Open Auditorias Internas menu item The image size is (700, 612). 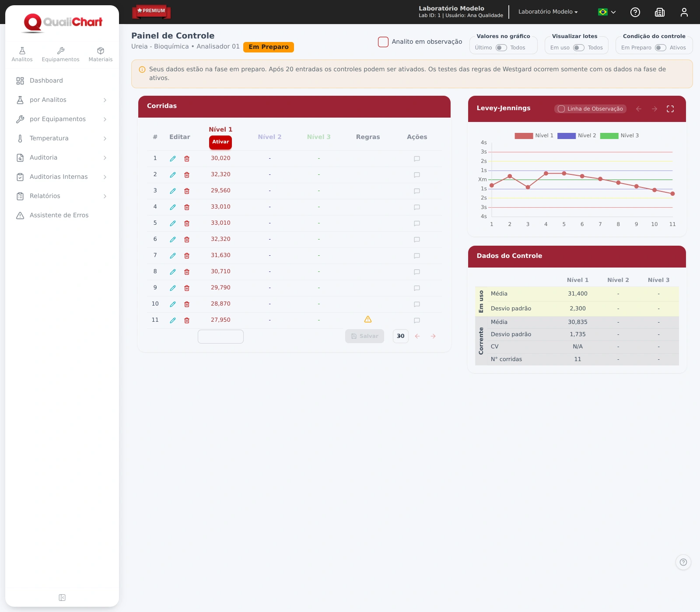click(x=62, y=177)
